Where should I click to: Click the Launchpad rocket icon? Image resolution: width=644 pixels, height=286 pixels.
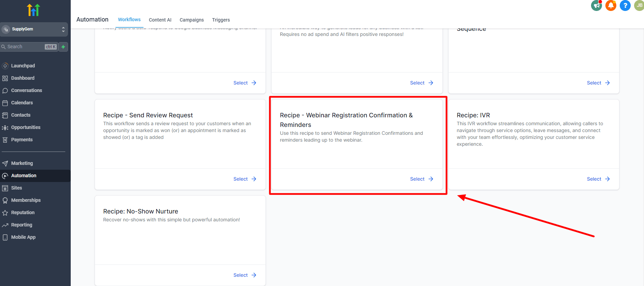tap(5, 66)
